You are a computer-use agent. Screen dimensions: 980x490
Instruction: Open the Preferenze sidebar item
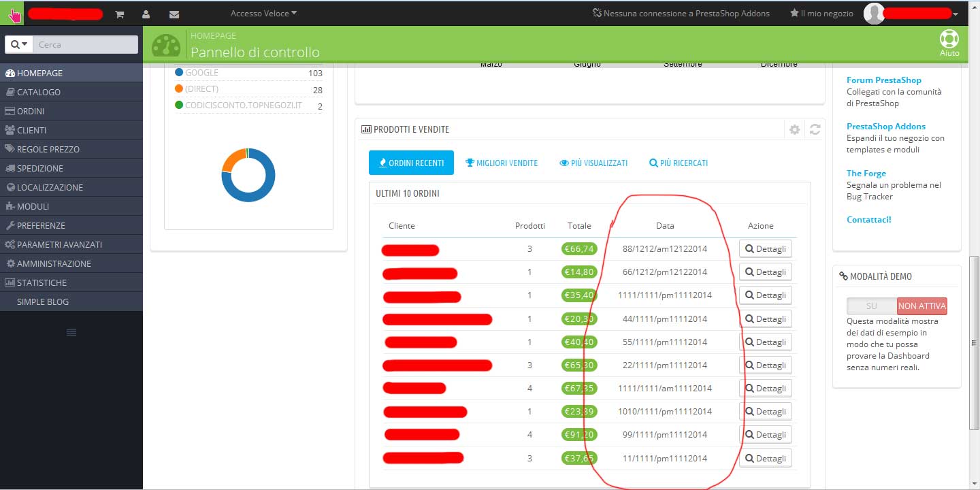71,225
